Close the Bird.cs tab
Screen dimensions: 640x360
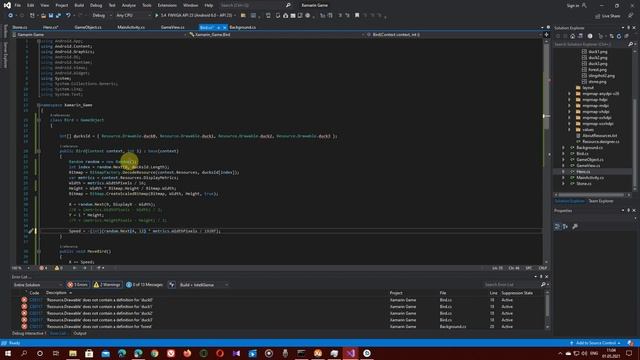224,28
